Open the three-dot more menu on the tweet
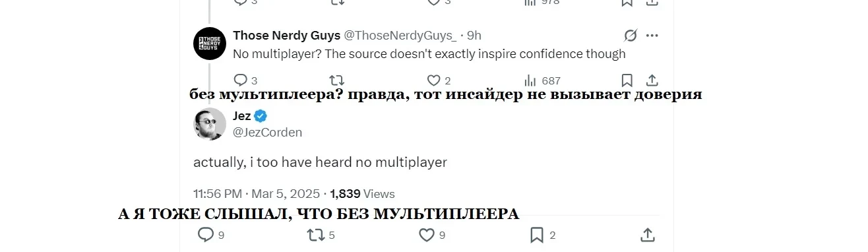The width and height of the screenshot is (868, 252). pos(652,36)
